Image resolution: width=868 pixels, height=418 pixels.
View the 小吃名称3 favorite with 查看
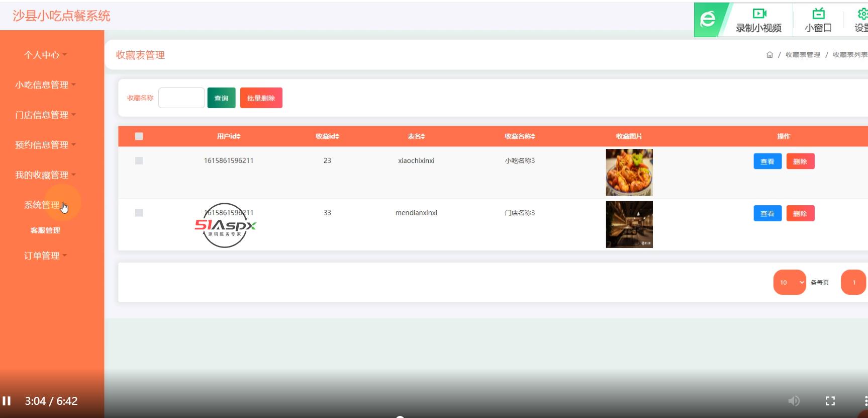pos(767,161)
